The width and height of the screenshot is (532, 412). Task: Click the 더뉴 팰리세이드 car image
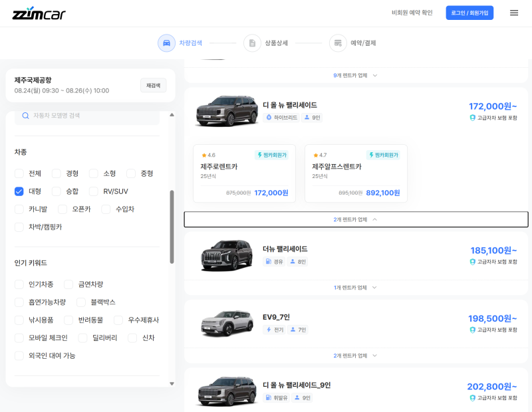227,255
